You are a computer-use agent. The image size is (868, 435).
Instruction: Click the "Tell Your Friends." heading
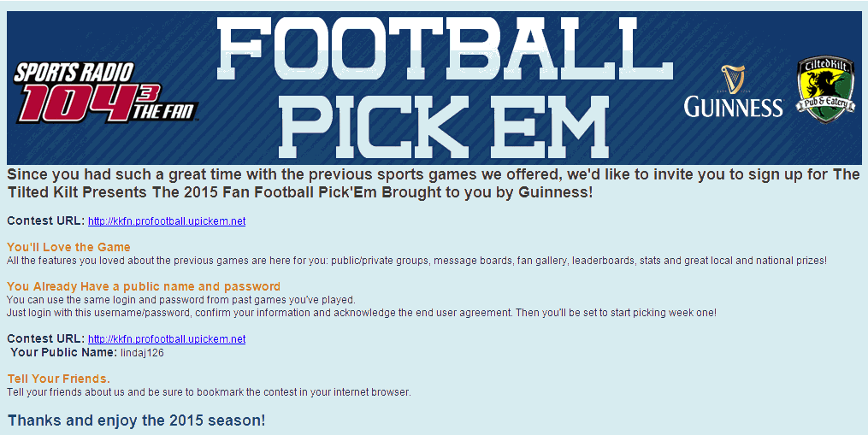pyautogui.click(x=58, y=379)
